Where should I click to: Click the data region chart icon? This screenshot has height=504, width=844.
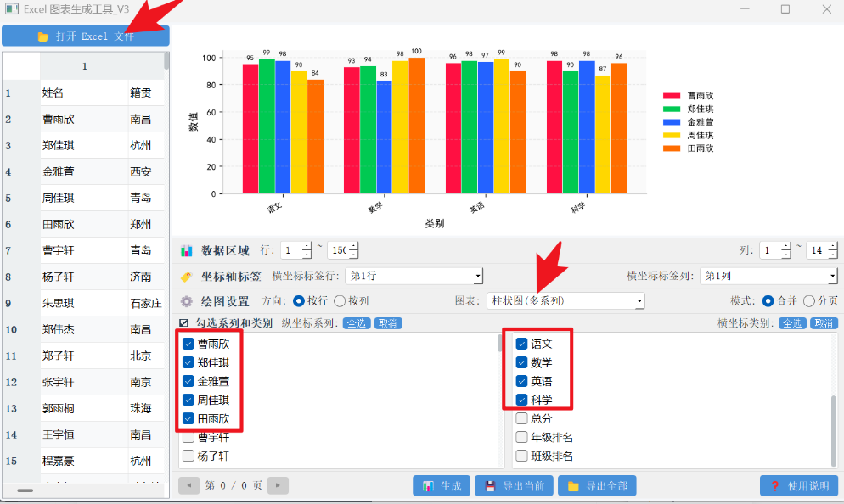[x=186, y=250]
